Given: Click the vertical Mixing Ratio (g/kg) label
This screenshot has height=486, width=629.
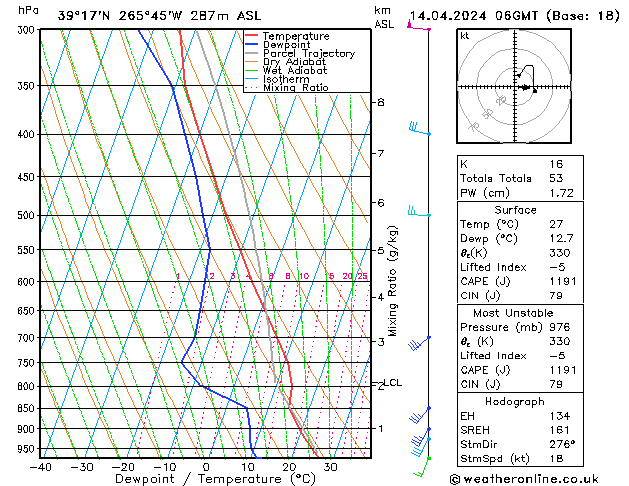Looking at the screenshot, I should click(392, 281).
